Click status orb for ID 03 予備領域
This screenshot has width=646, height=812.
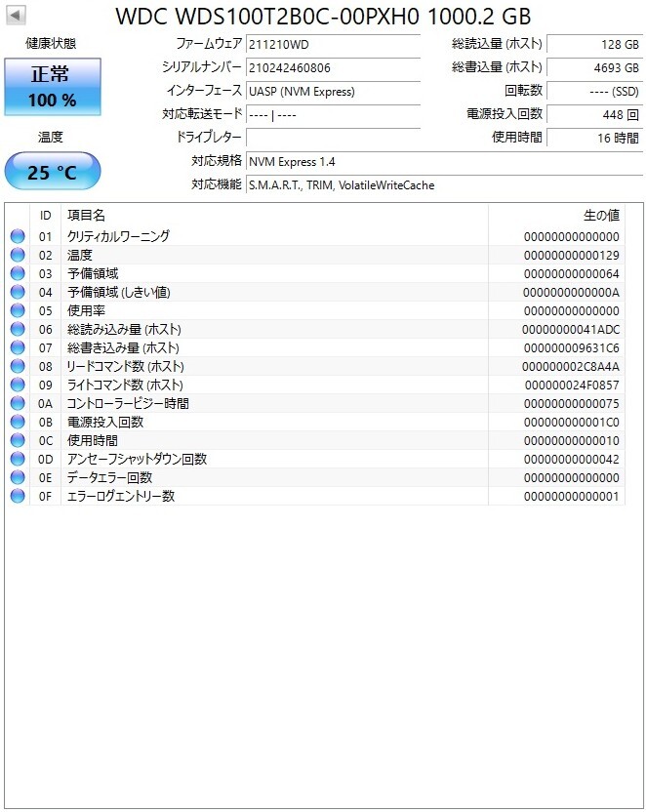(x=18, y=273)
